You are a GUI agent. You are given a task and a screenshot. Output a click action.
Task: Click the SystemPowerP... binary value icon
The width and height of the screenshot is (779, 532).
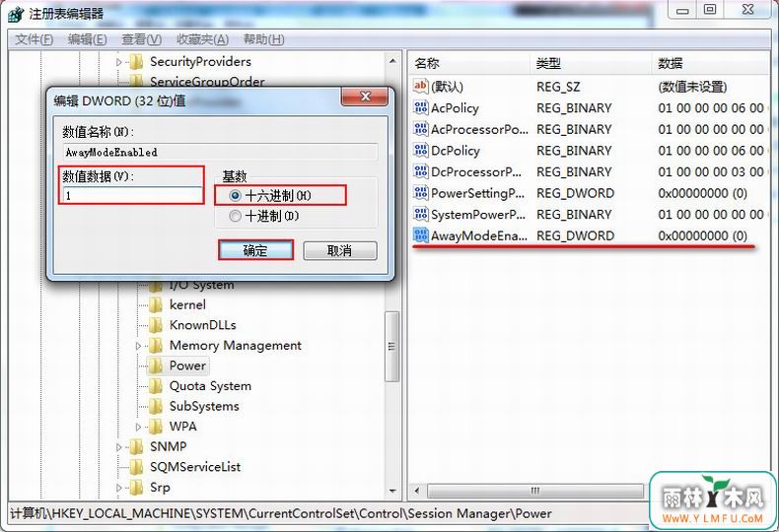coord(420,215)
